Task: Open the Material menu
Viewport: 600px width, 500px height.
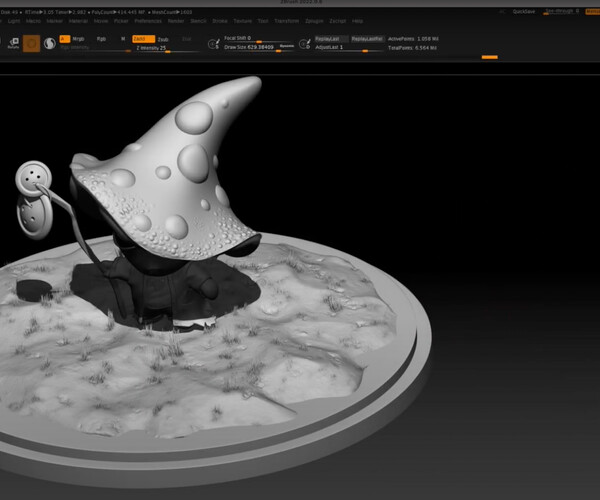Action: (78, 21)
